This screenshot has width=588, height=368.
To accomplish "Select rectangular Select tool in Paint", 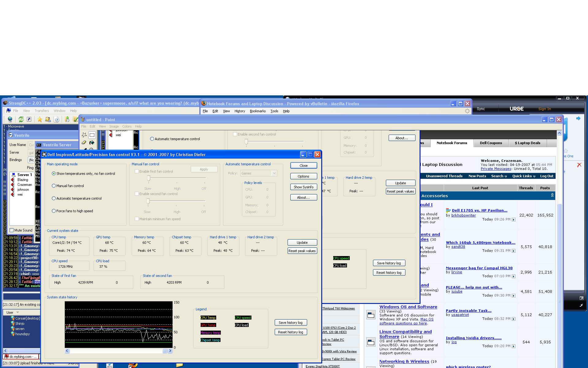I will [x=92, y=135].
